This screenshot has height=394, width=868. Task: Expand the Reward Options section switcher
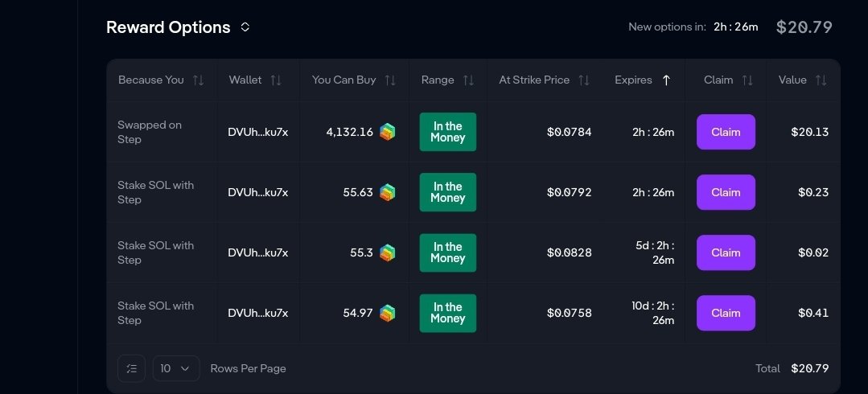[x=245, y=27]
